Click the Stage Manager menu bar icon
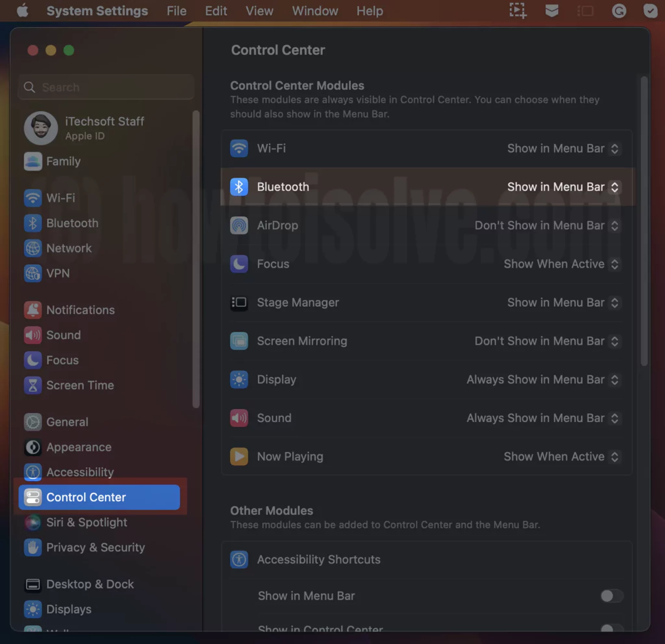The width and height of the screenshot is (665, 644). (x=585, y=11)
